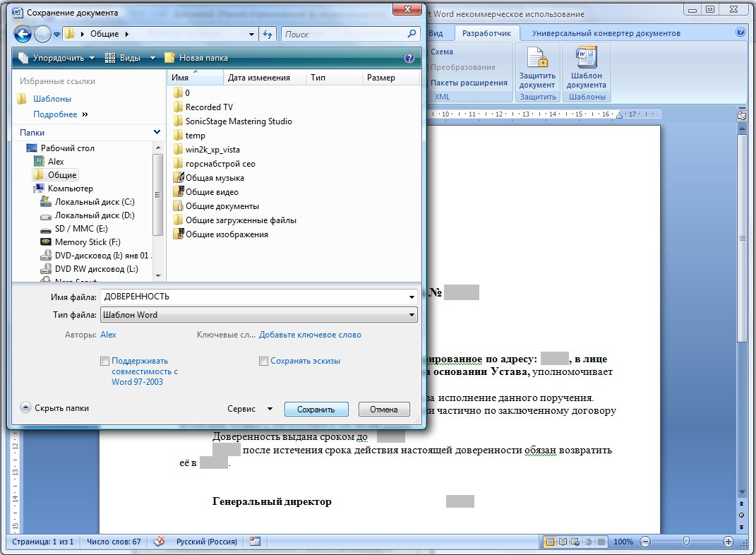The height and width of the screenshot is (555, 756).
Task: Open the Сервис dropdown menu
Action: click(250, 409)
